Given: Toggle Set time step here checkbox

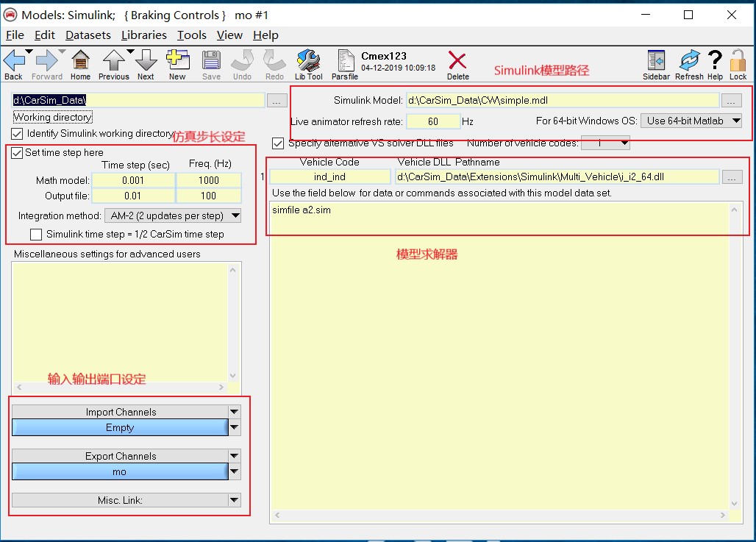Looking at the screenshot, I should [x=17, y=153].
